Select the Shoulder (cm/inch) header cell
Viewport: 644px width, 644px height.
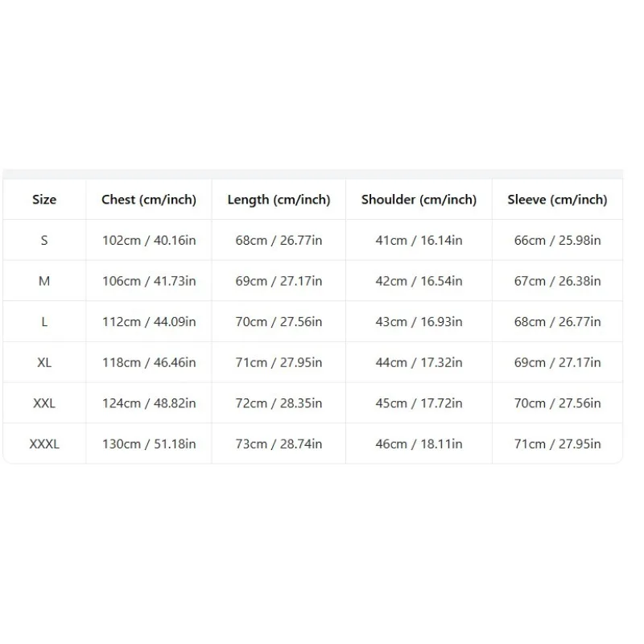419,200
